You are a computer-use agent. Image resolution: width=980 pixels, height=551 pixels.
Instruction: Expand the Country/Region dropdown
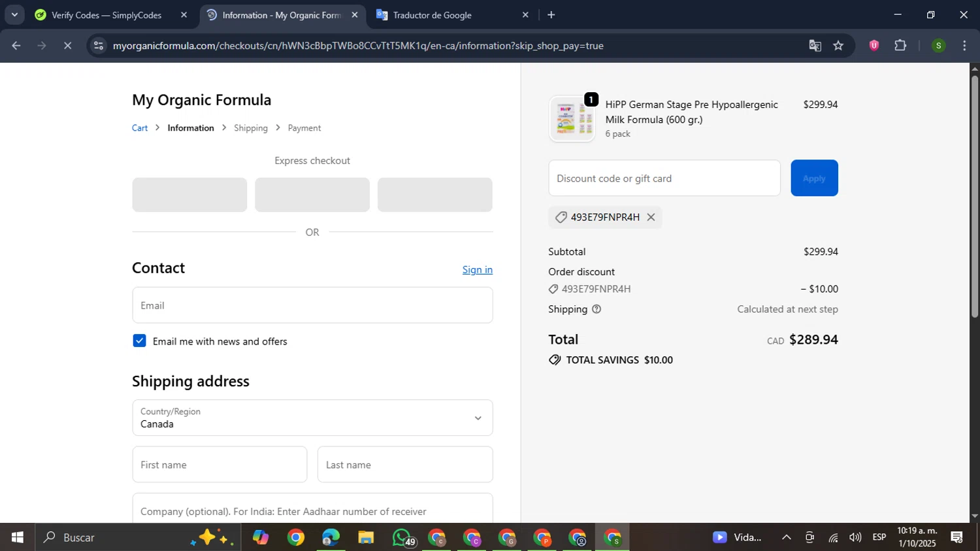tap(312, 418)
